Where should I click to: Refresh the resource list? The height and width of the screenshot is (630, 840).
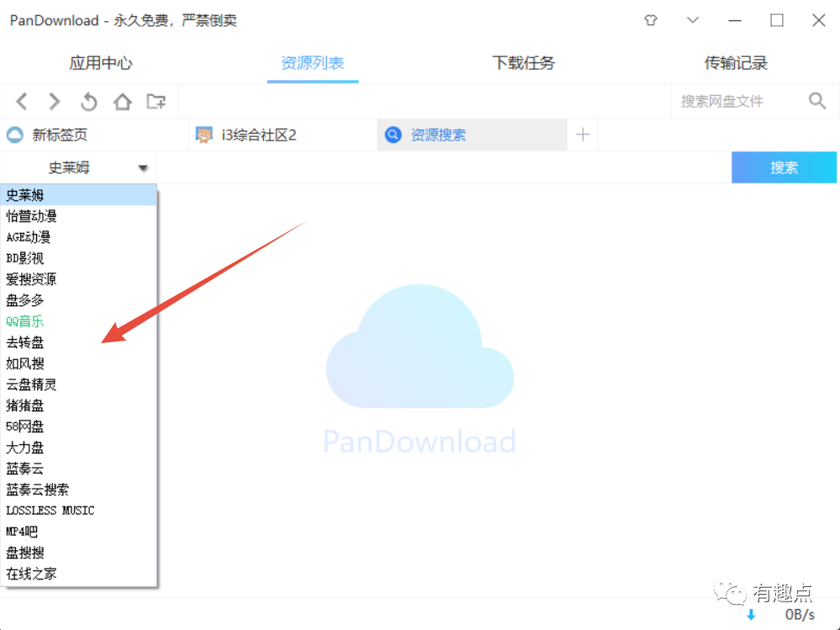tap(88, 101)
